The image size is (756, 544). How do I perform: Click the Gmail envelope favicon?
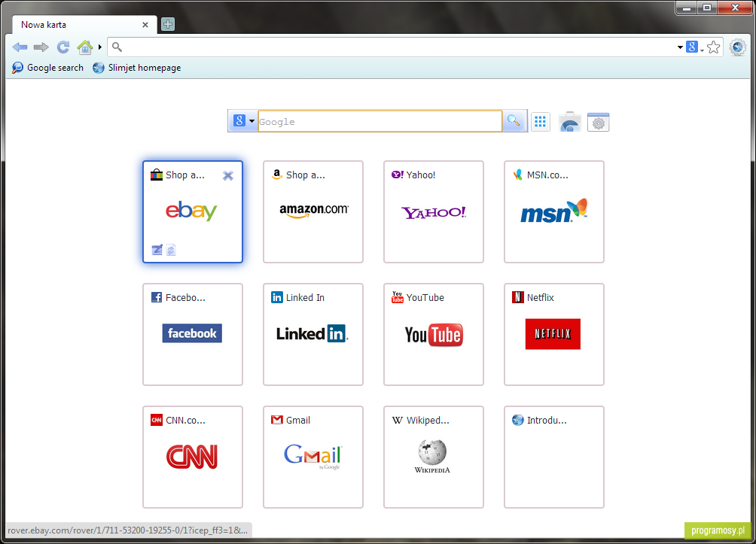pos(277,420)
